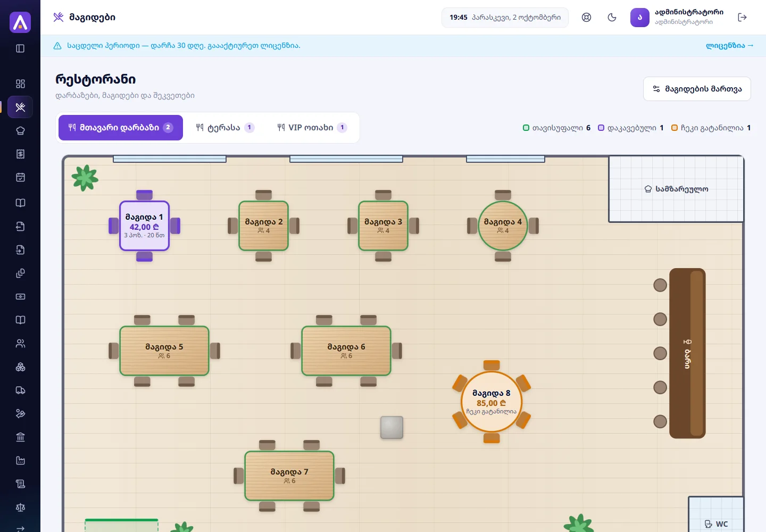Click the სამზარეულო kitchen area

pos(676,189)
